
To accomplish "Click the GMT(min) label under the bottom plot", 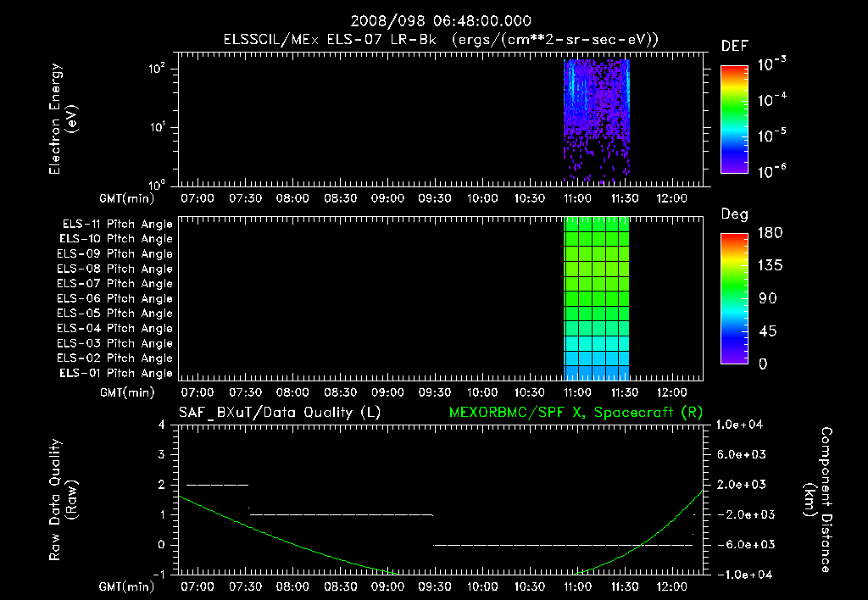I will (127, 586).
